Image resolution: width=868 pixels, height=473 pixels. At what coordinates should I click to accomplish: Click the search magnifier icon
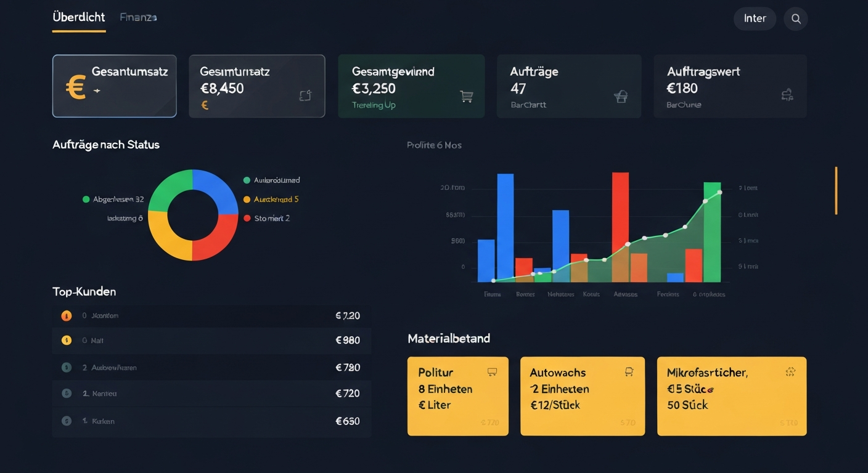[x=796, y=19]
